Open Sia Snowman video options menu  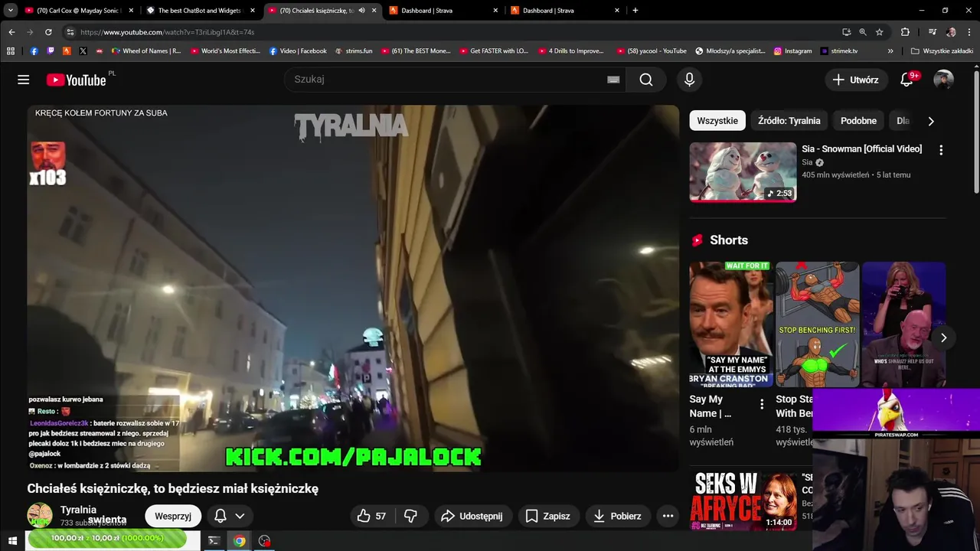tap(941, 150)
